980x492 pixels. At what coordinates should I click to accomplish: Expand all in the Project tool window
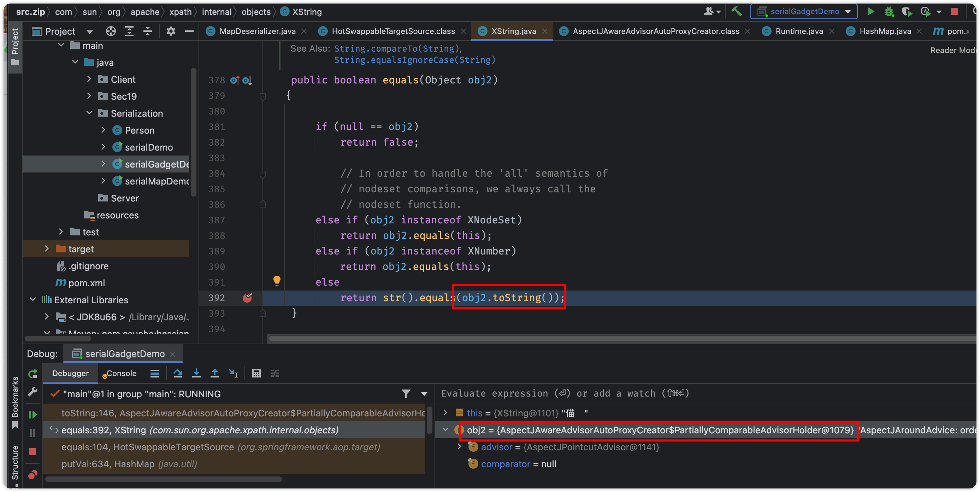click(129, 31)
